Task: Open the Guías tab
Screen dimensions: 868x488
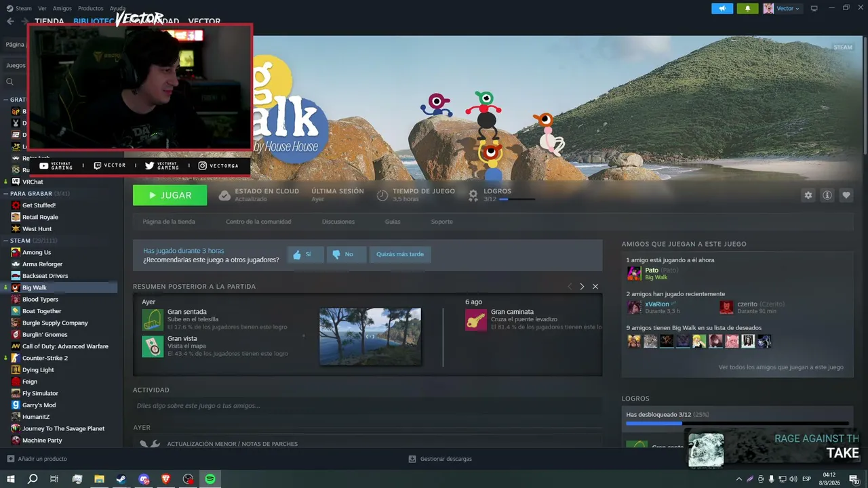Action: click(393, 222)
